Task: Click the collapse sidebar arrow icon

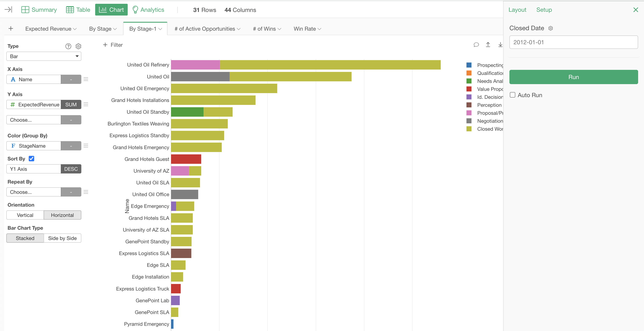Action: click(8, 9)
